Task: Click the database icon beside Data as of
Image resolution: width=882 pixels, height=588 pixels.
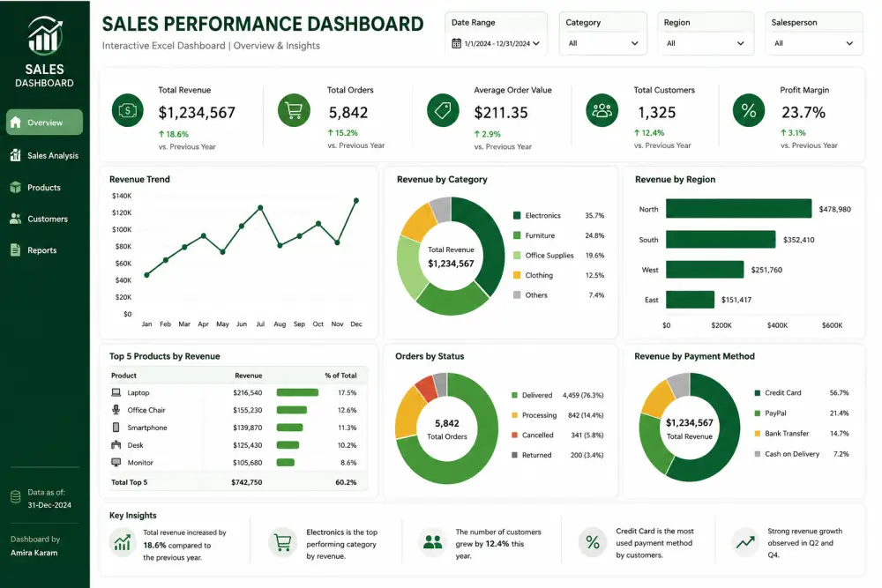Action: click(x=16, y=497)
